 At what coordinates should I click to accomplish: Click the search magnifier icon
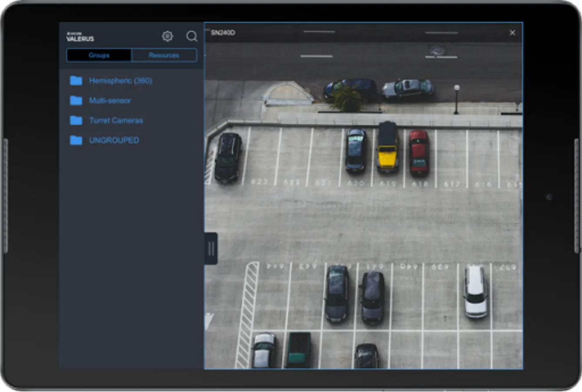coord(191,37)
